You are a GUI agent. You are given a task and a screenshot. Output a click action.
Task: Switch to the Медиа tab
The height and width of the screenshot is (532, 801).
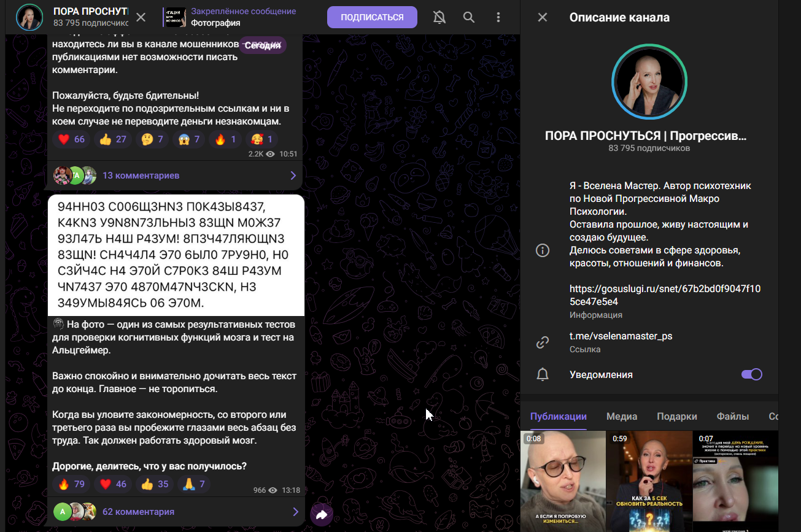pos(622,417)
